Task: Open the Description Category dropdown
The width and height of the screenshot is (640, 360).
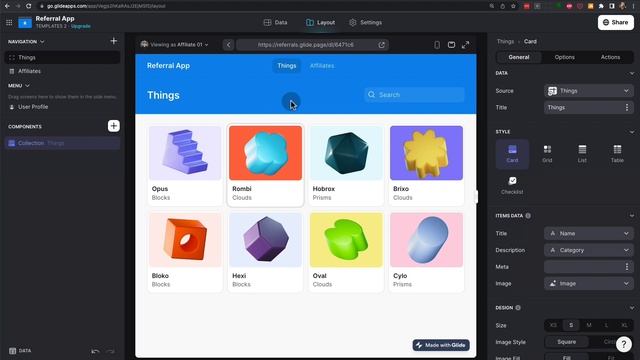Action: pyautogui.click(x=589, y=250)
